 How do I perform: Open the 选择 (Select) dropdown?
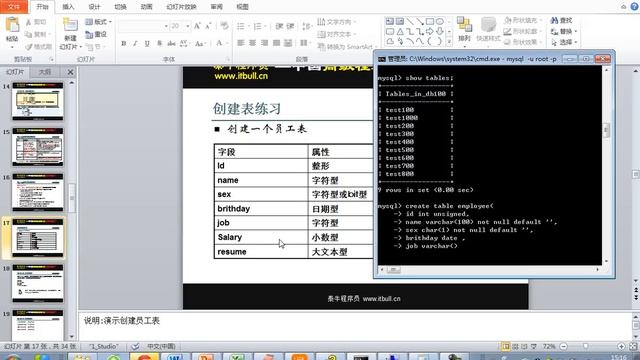(564, 42)
